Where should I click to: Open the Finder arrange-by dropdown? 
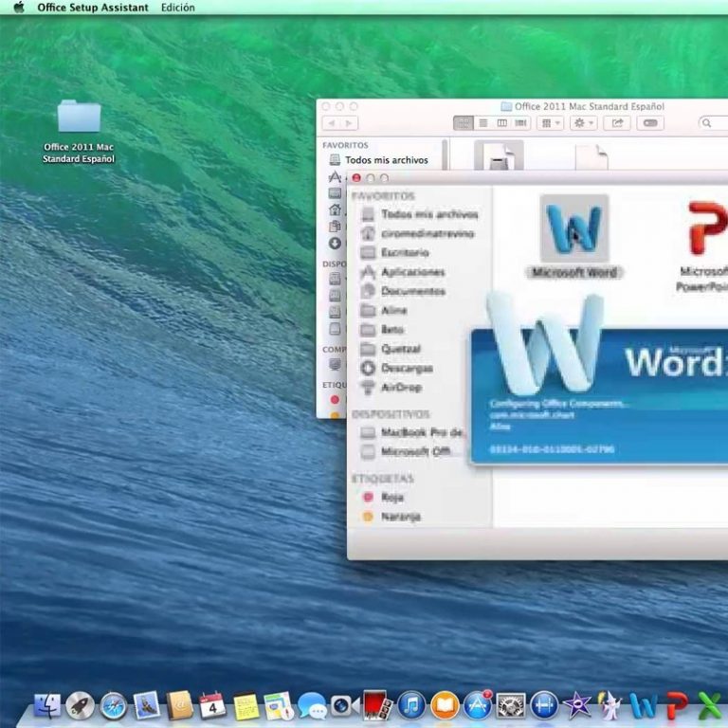(x=550, y=123)
